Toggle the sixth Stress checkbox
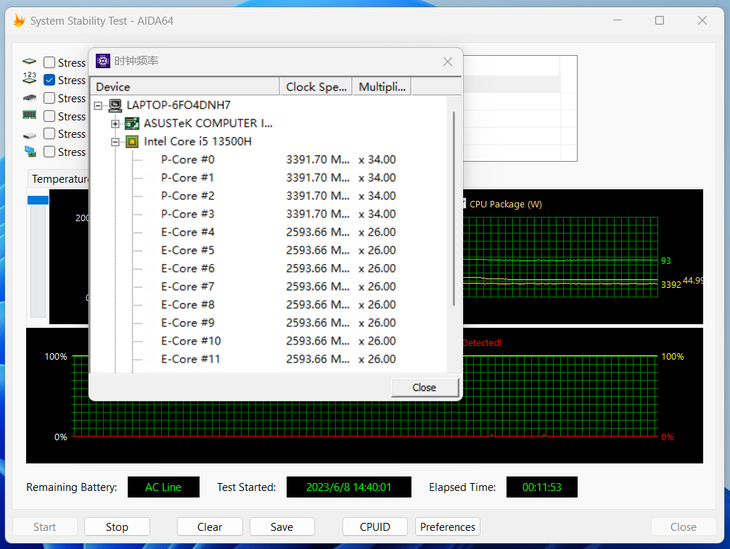Viewport: 730px width, 549px height. click(49, 152)
